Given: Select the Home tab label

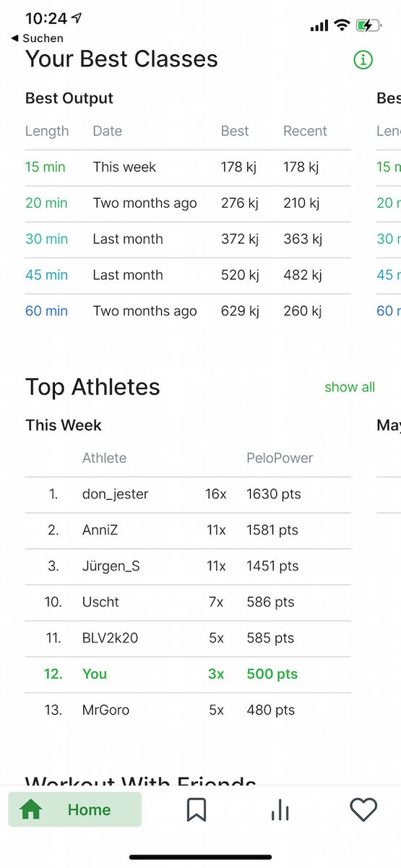Looking at the screenshot, I should coord(89,809).
